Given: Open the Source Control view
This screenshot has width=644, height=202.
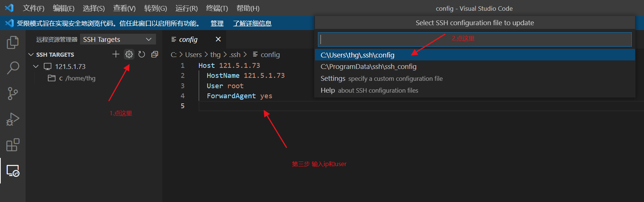Looking at the screenshot, I should tap(13, 93).
